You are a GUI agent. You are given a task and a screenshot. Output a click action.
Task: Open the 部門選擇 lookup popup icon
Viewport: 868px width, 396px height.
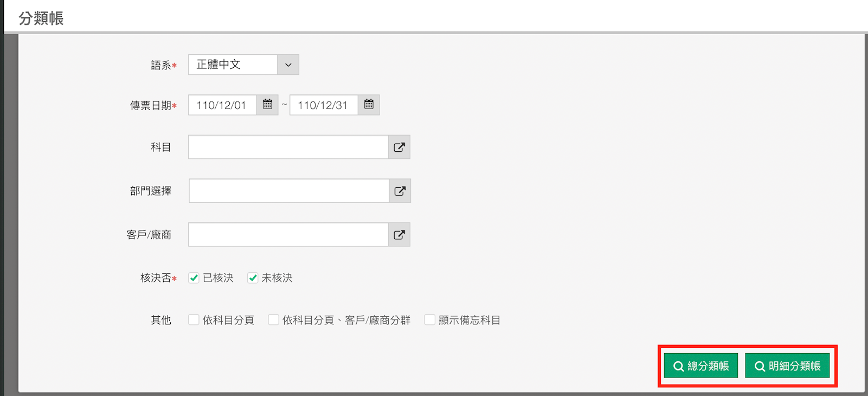click(x=400, y=191)
